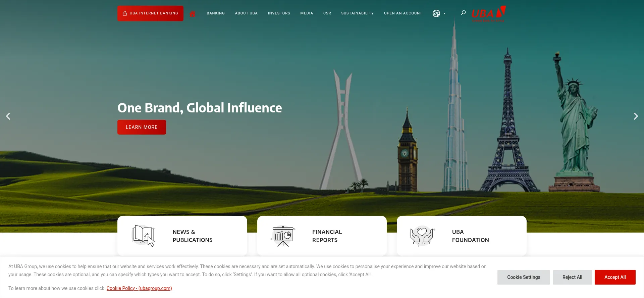Click the News & Publications book icon
644x298 pixels.
click(143, 236)
